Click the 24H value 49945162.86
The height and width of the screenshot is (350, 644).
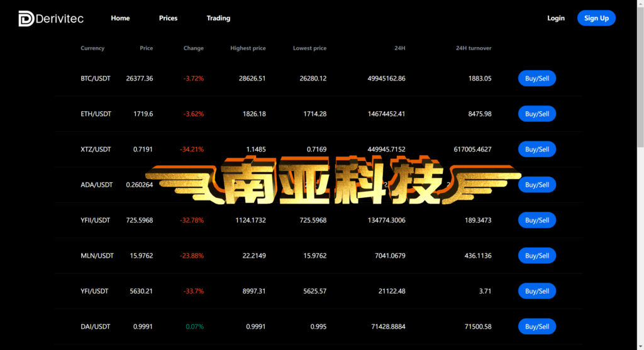pyautogui.click(x=387, y=79)
